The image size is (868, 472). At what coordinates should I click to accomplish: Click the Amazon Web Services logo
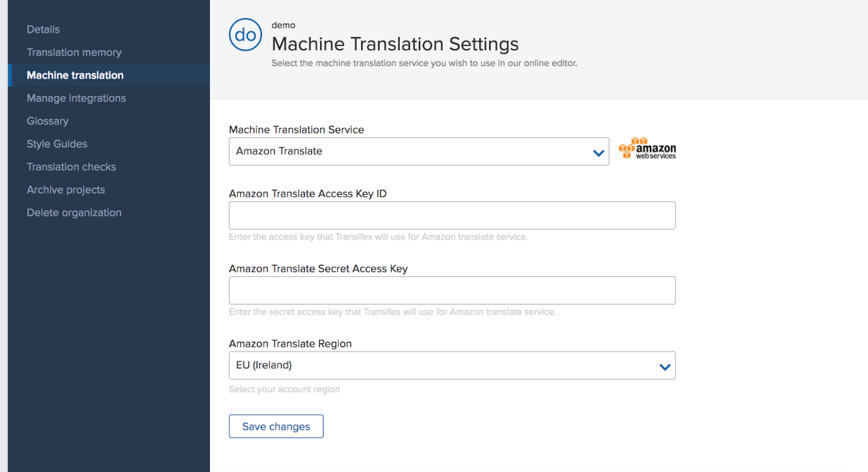(x=647, y=149)
